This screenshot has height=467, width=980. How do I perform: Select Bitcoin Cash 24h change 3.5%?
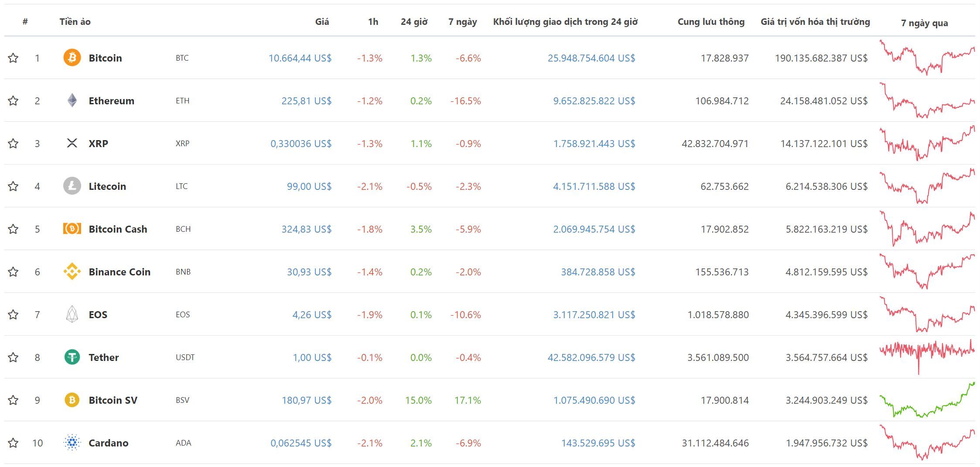pyautogui.click(x=421, y=229)
